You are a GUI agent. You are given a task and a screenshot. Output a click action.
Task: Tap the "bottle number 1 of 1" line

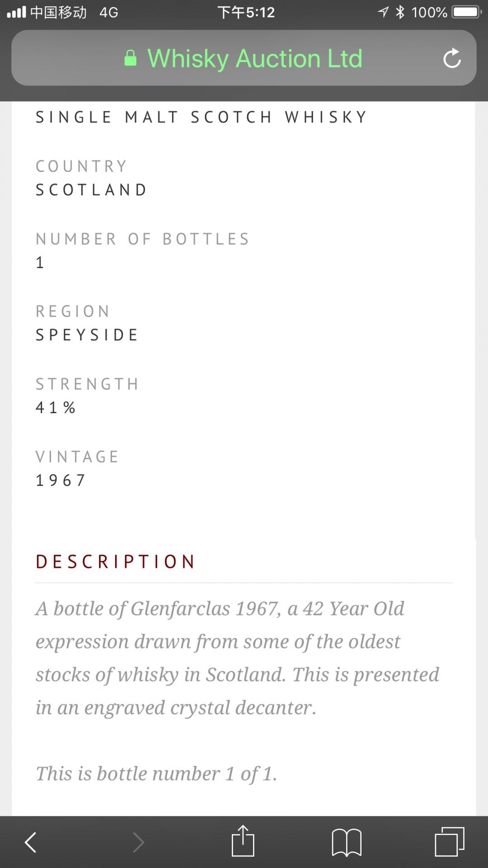(156, 774)
